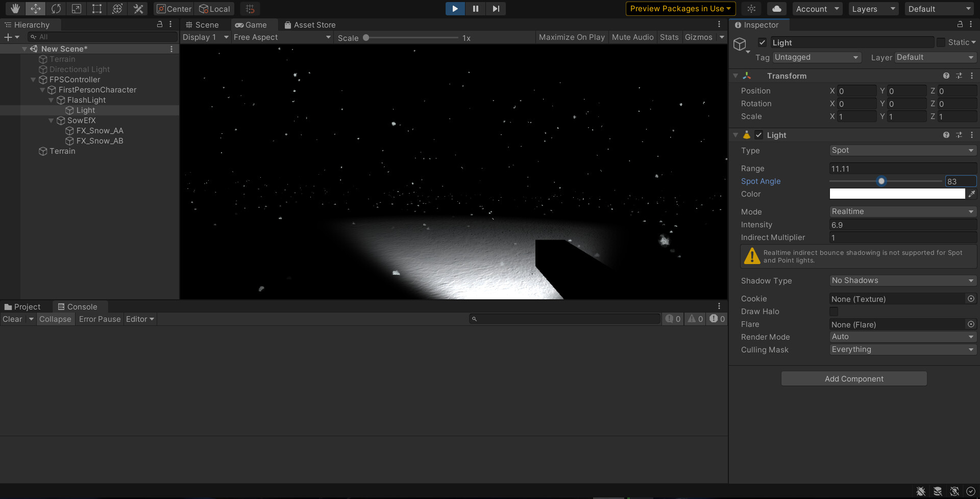Screen dimensions: 980x499
Task: Open Unity cloud services icon
Action: [776, 9]
